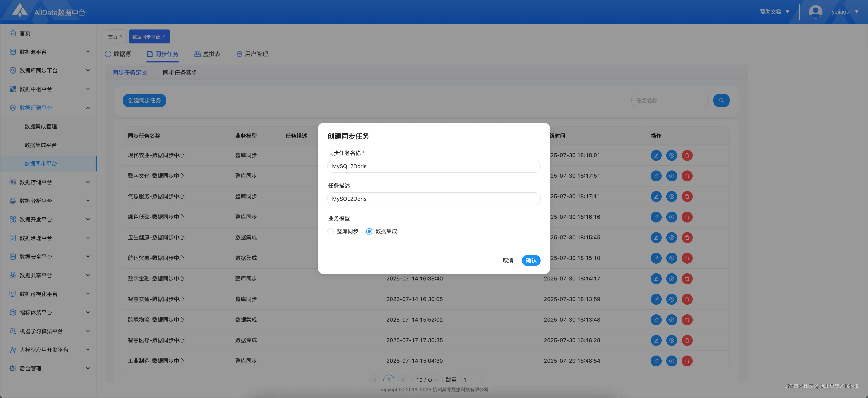
Task: Click run icon for 数字文化-数据同步中心 row
Action: 671,176
